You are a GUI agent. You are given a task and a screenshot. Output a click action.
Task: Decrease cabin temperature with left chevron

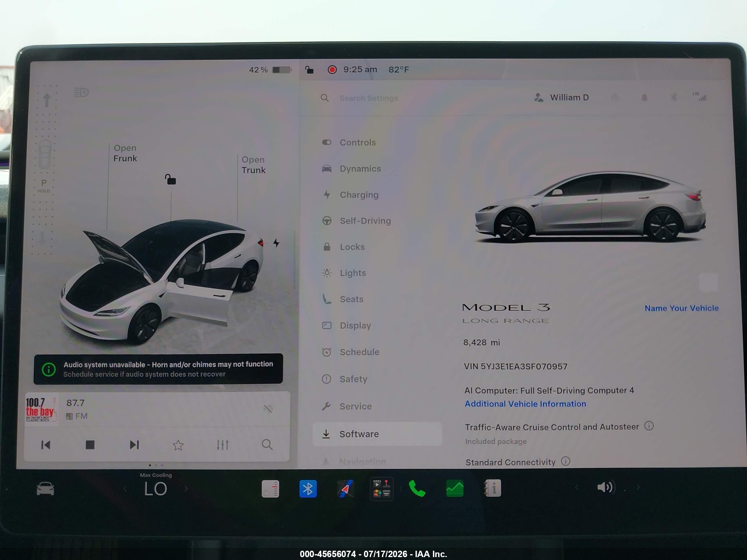click(x=125, y=488)
